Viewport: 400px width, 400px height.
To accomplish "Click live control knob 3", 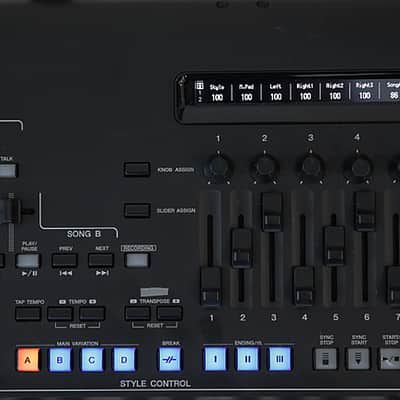I will click(x=311, y=165).
